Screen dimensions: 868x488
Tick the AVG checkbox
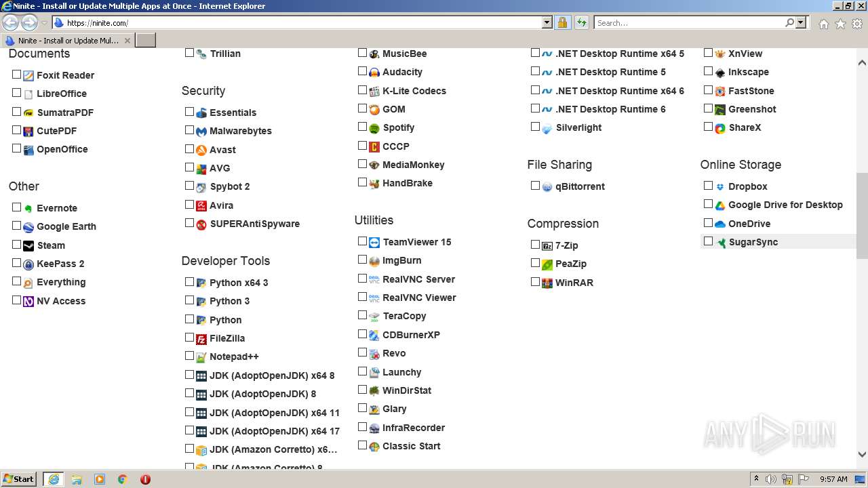[190, 167]
